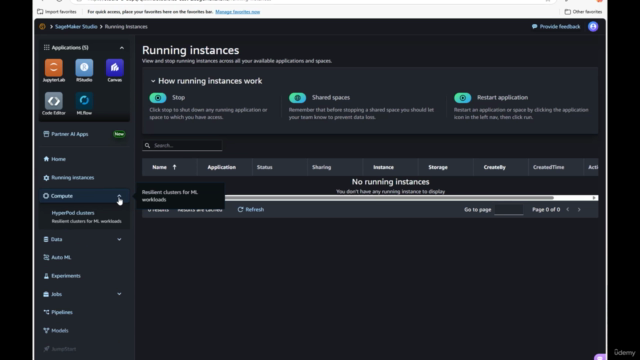The width and height of the screenshot is (640, 360).
Task: Click the Jobs briefcase icon
Action: coord(46,294)
